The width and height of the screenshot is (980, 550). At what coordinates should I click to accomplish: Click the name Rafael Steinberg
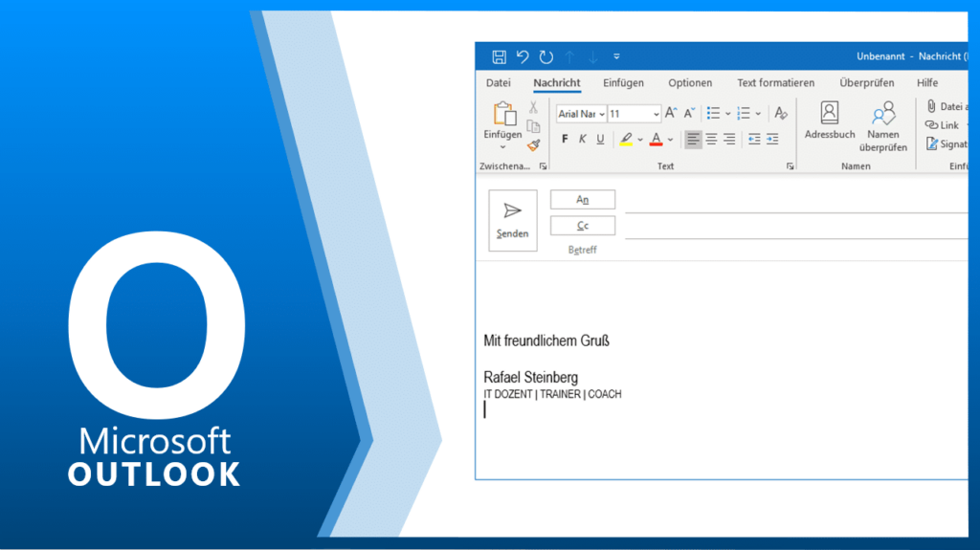[530, 377]
